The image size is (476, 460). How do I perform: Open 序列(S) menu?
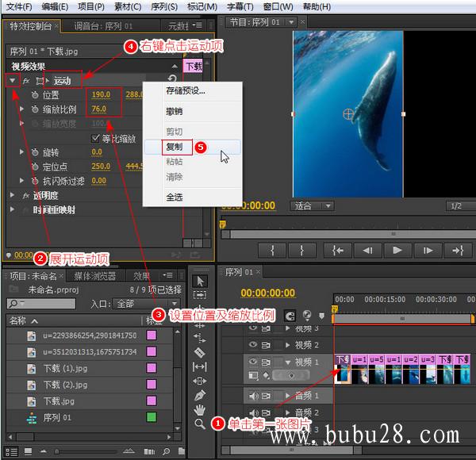pyautogui.click(x=164, y=6)
